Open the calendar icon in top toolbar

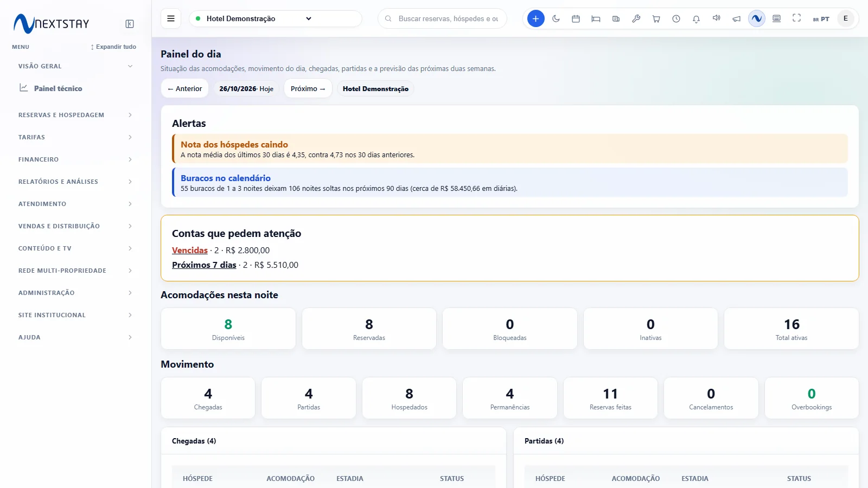(576, 18)
